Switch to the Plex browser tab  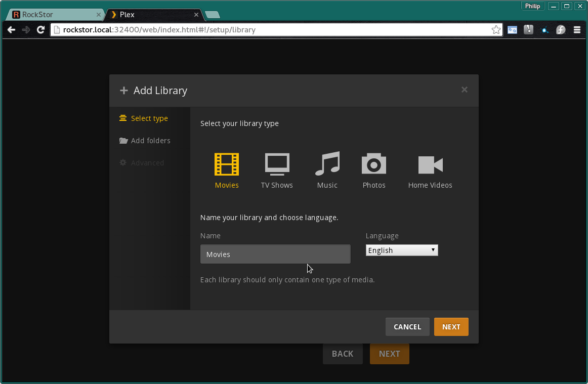pyautogui.click(x=154, y=15)
